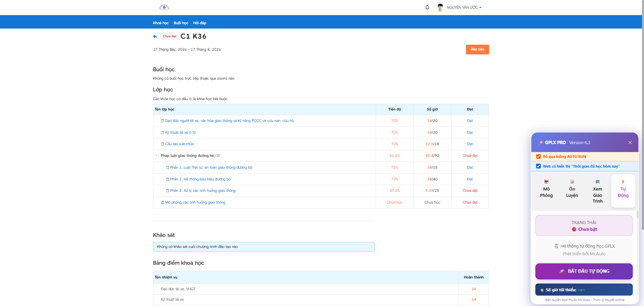The image size is (644, 306).
Task: Click document icon beside Cấu tạo sửa chữa
Action: coord(163,144)
